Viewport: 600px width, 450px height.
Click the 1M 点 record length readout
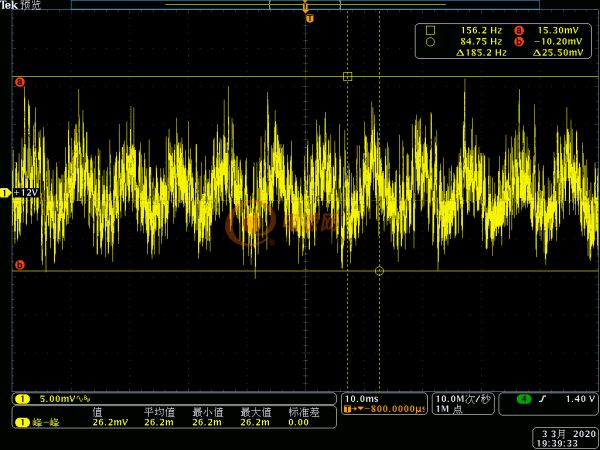pos(449,409)
